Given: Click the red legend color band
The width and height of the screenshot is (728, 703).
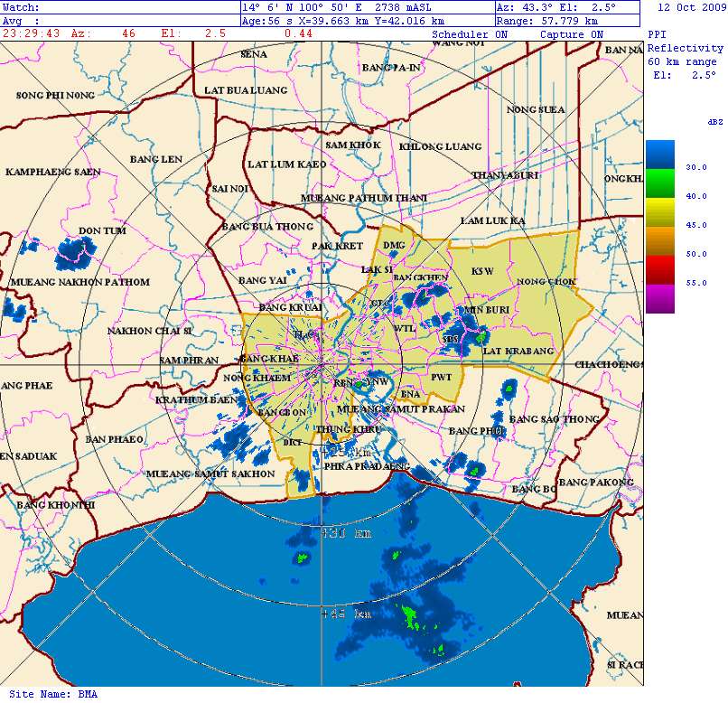Looking at the screenshot, I should point(659,269).
